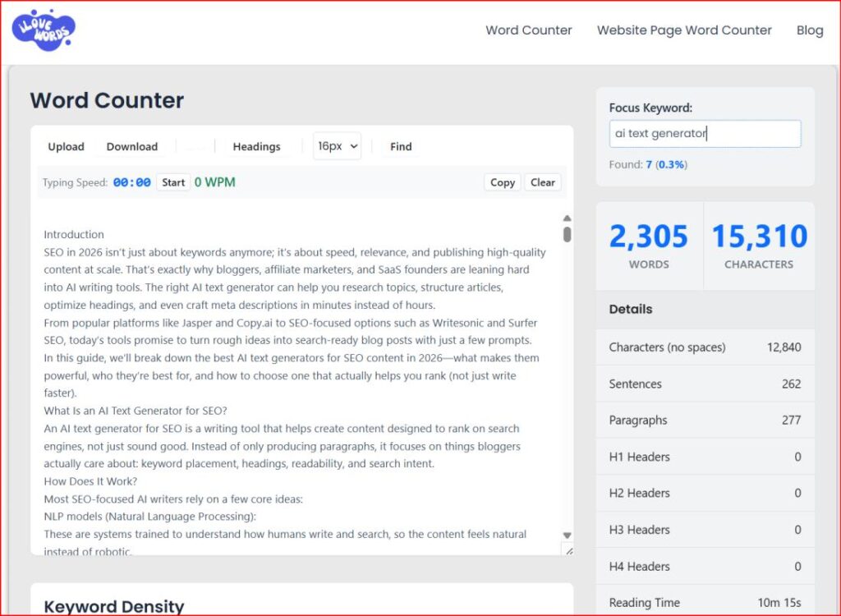
Task: Choose Download in the toolbar
Action: pos(131,146)
